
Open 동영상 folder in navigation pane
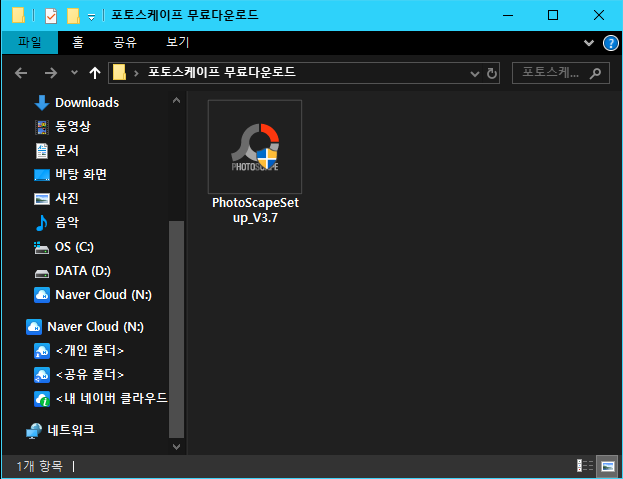tap(73, 127)
